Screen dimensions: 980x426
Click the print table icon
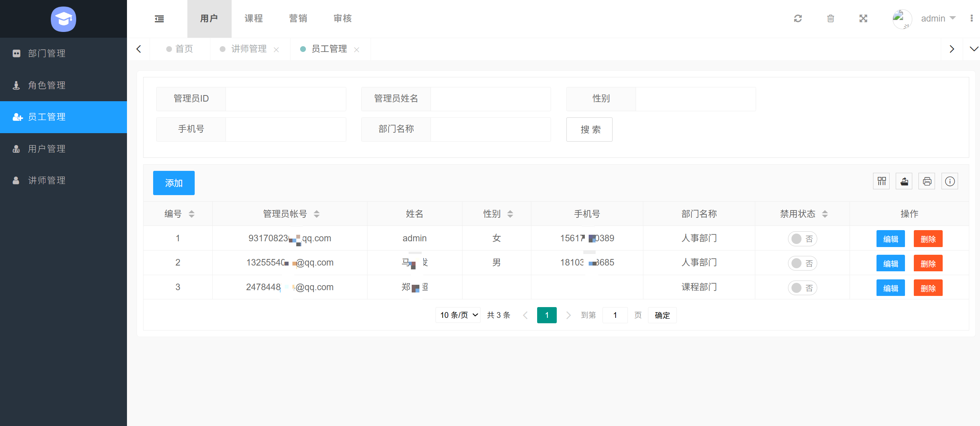click(x=927, y=181)
